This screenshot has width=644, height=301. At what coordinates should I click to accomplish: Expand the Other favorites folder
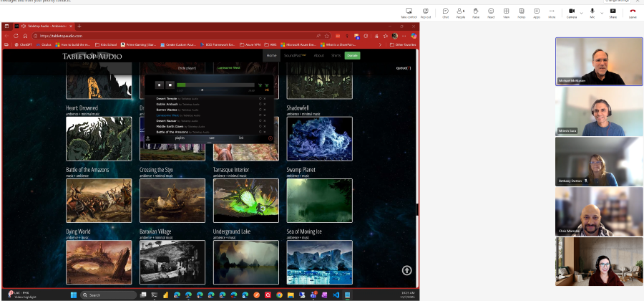click(x=403, y=44)
